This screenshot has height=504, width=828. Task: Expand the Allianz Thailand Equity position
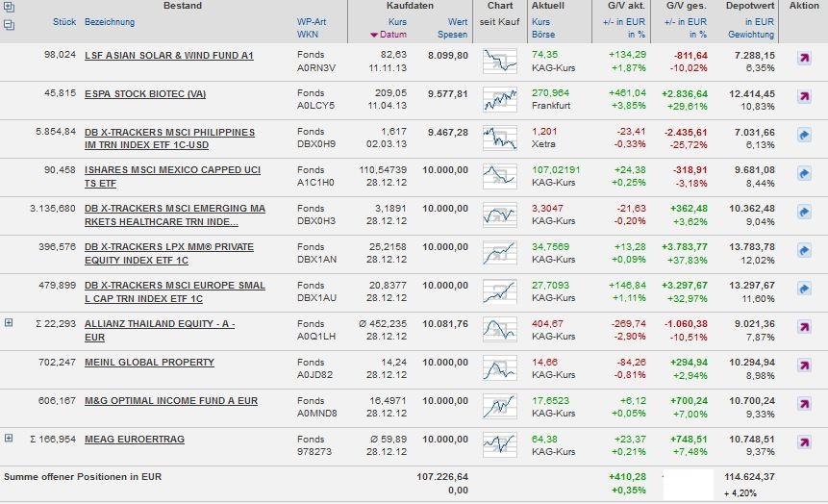pyautogui.click(x=9, y=323)
